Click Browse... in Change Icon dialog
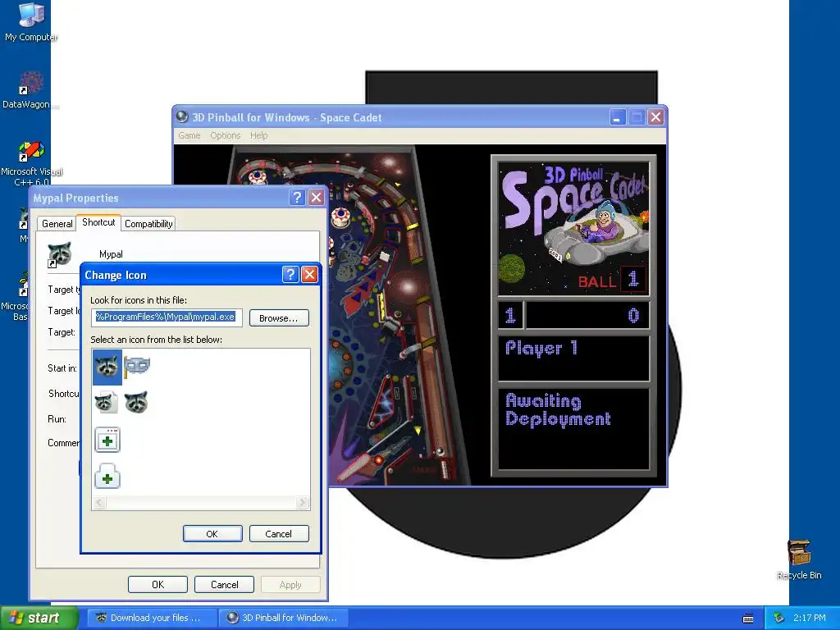Screen dimensions: 840x630 (279, 318)
